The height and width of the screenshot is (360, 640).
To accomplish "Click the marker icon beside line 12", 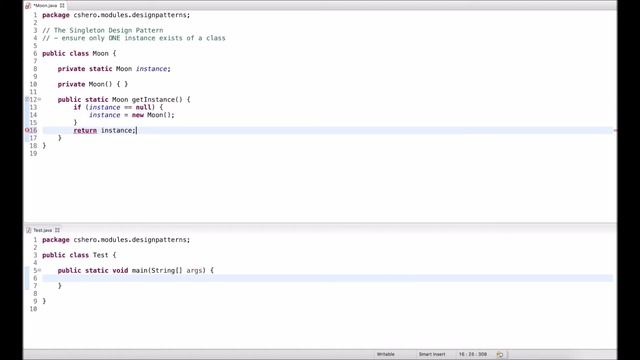I will coord(27,99).
